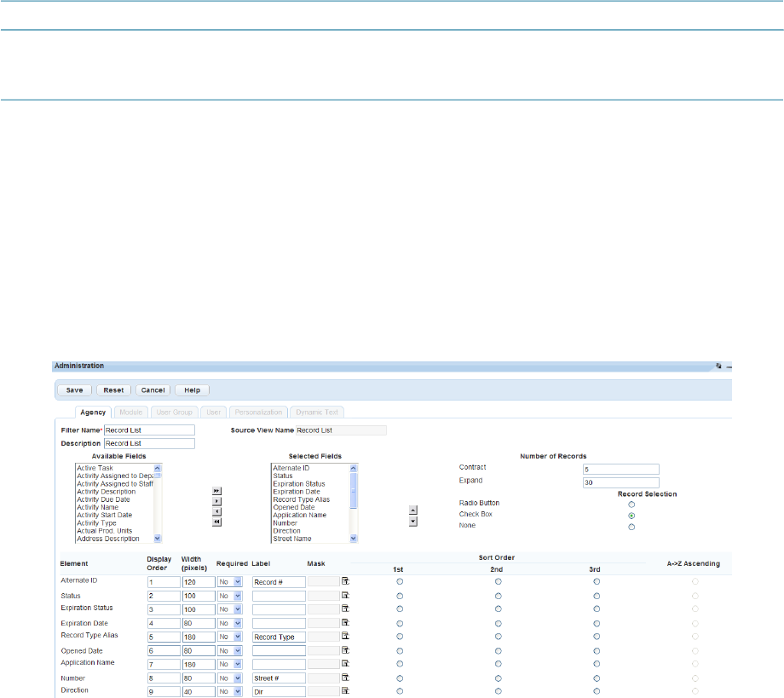Click the Filter Name input field
This screenshot has width=784, height=698.
click(x=149, y=430)
